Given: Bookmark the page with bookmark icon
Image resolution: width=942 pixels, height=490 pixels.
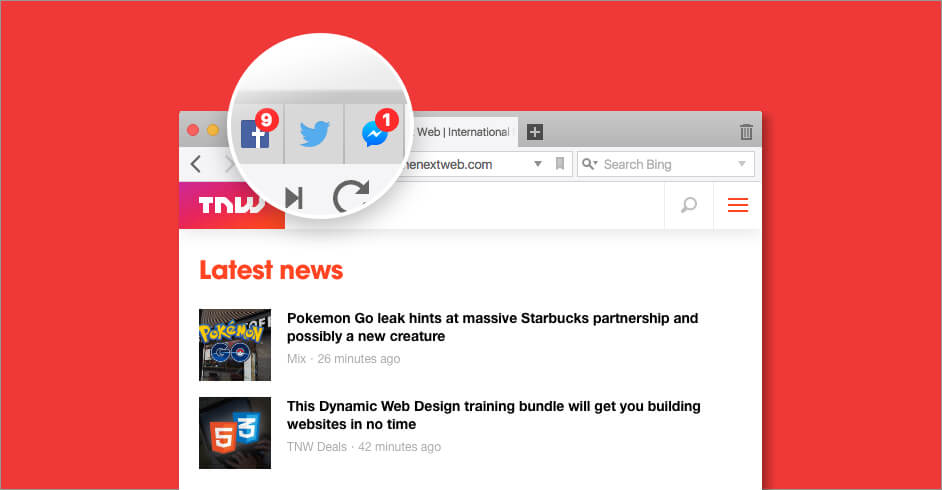Looking at the screenshot, I should [x=560, y=164].
